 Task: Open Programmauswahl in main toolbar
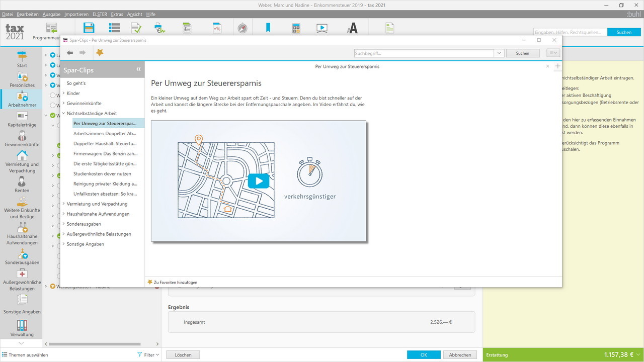click(50, 31)
